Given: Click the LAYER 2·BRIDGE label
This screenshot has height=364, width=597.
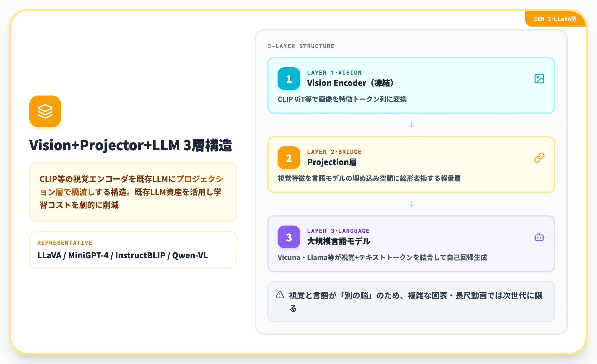Looking at the screenshot, I should (x=334, y=152).
